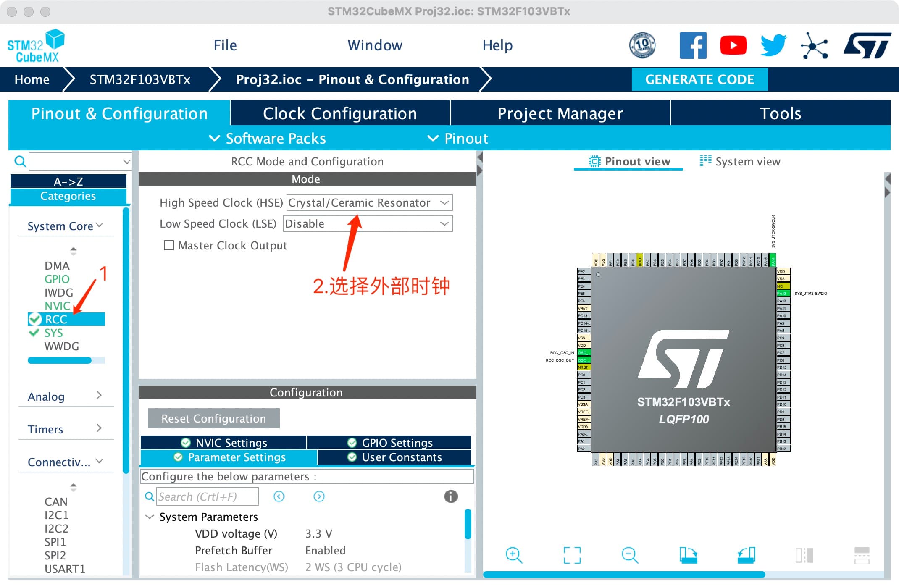Collapse the System Parameters group
Screen dimensions: 899x588
click(150, 517)
